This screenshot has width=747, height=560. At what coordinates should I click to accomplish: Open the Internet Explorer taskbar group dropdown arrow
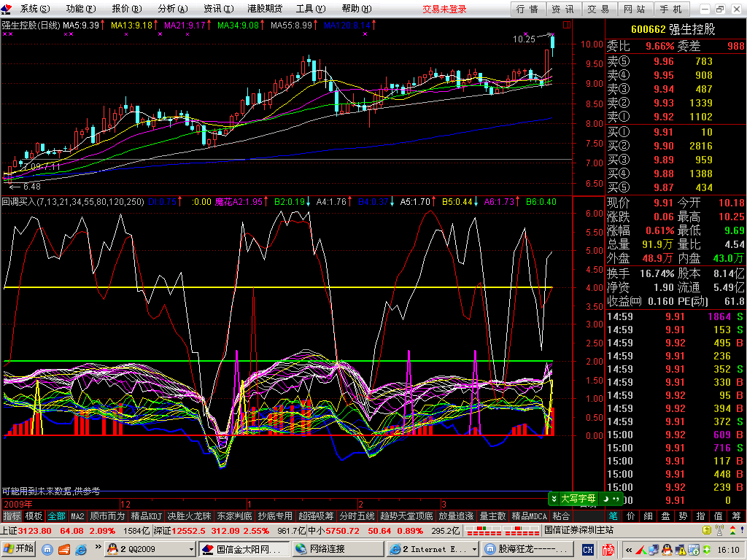click(x=474, y=550)
